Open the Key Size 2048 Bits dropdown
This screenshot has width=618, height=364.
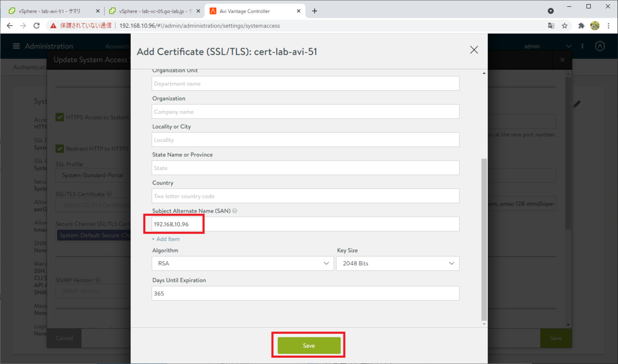[398, 263]
